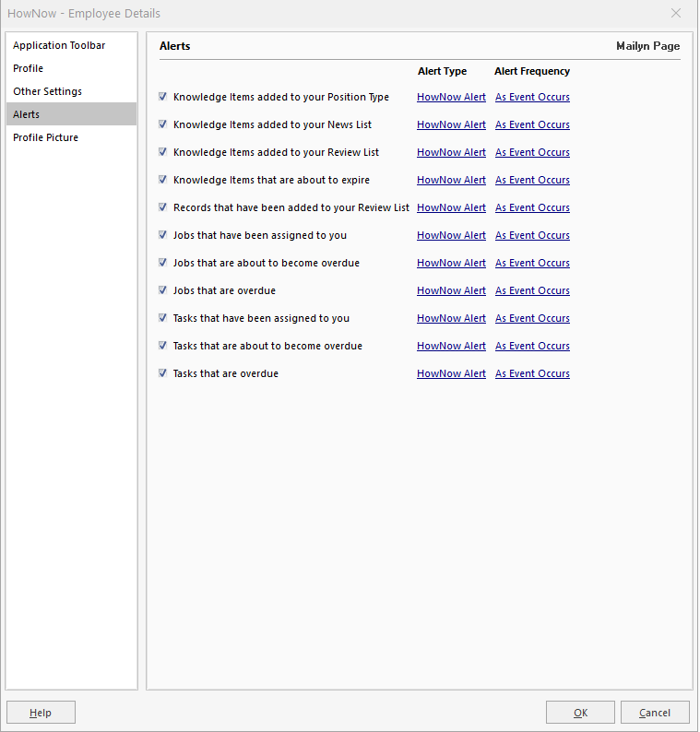Uncheck Knowledge Items that are about to expire
This screenshot has width=700, height=732.
point(162,179)
